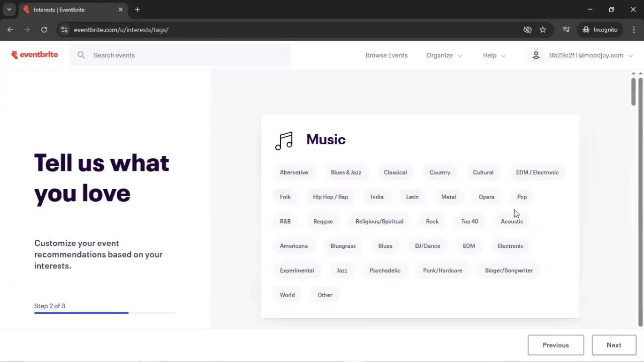Click the page vertical scrollbar
The image size is (644, 362).
[640, 201]
